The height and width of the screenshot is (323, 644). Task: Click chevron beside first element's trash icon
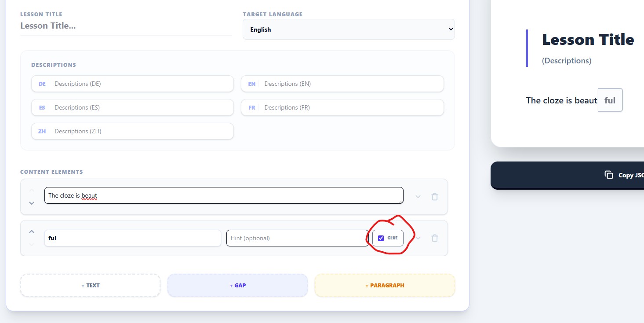418,197
